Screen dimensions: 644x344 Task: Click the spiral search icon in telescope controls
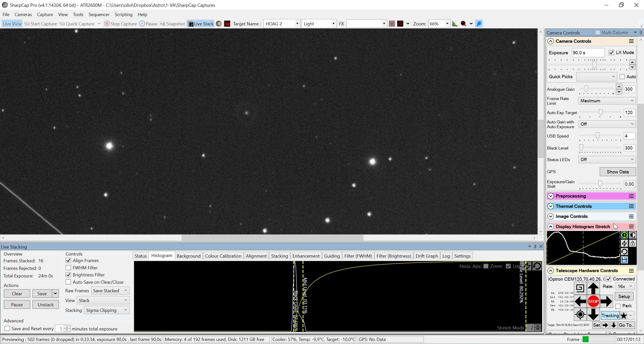(x=580, y=288)
